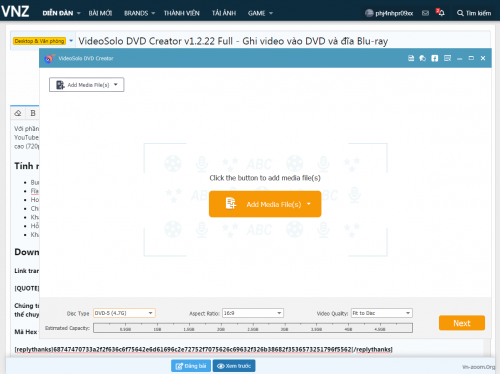The height and width of the screenshot is (374, 500).
Task: Open the TẢI ẢNH menu item
Action: pyautogui.click(x=224, y=13)
